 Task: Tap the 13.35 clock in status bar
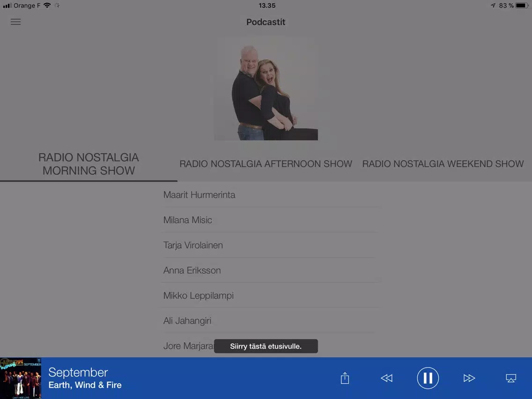pyautogui.click(x=267, y=6)
